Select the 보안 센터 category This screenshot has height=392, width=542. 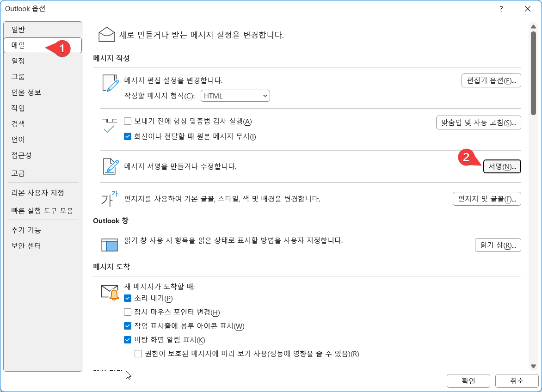[x=43, y=246]
